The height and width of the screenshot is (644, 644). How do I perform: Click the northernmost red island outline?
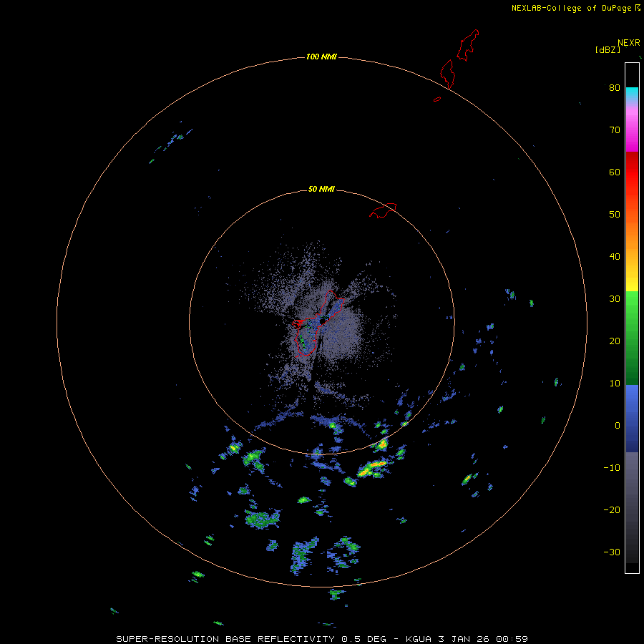pyautogui.click(x=468, y=45)
